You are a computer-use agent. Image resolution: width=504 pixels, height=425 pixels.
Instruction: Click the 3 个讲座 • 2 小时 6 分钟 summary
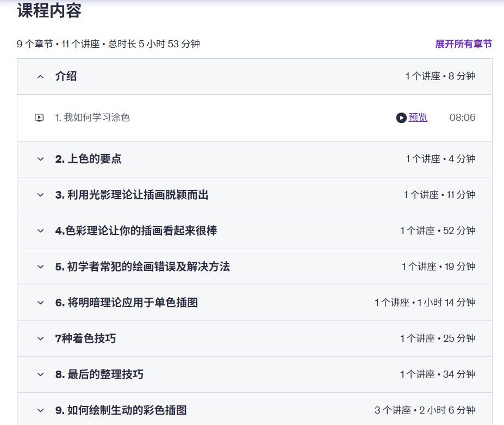(425, 410)
